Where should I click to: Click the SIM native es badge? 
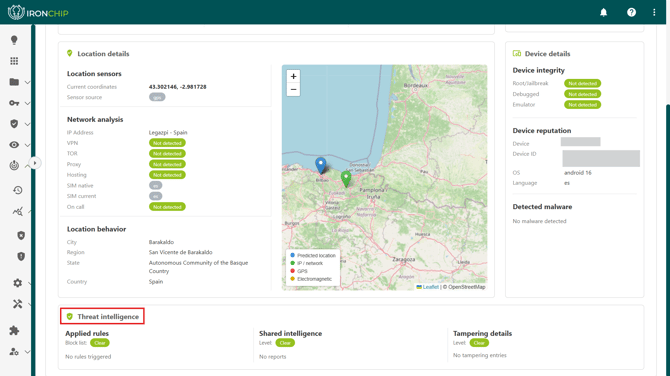156,185
